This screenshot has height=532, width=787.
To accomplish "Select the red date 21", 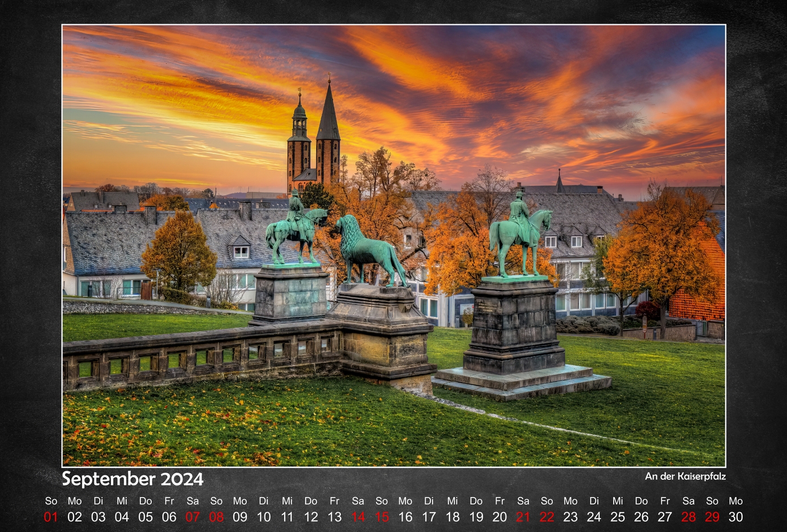I will coord(523,517).
